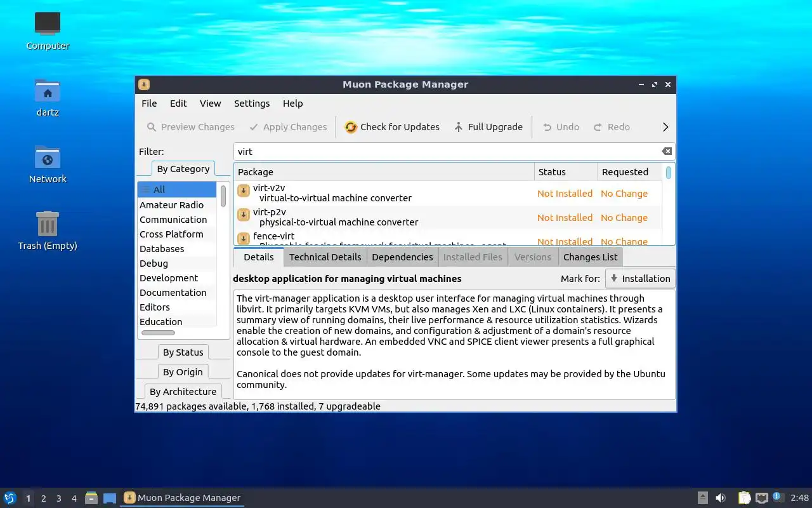Open the File menu

click(149, 104)
